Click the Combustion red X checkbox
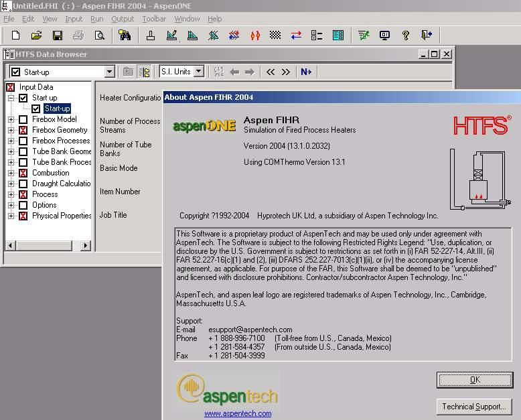This screenshot has width=521, height=420. pyautogui.click(x=23, y=173)
